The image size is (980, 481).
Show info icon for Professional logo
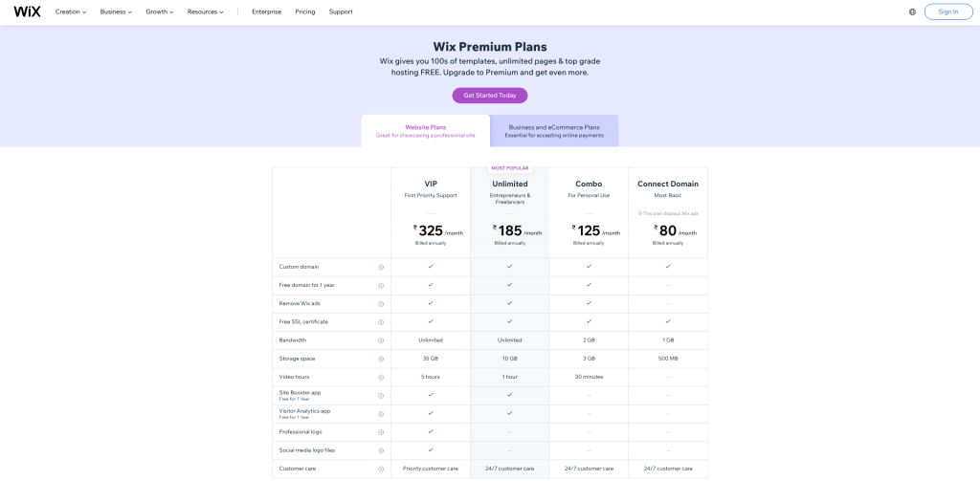tap(381, 432)
